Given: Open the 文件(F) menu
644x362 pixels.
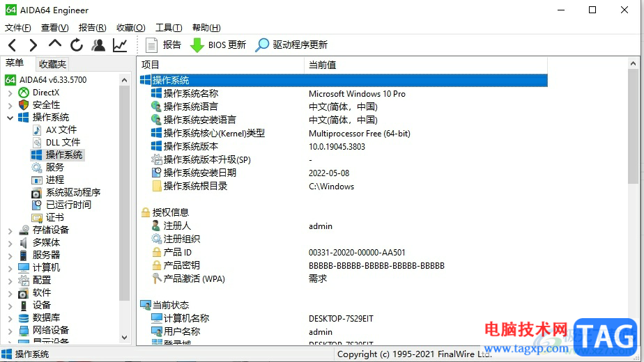Looking at the screenshot, I should point(17,28).
